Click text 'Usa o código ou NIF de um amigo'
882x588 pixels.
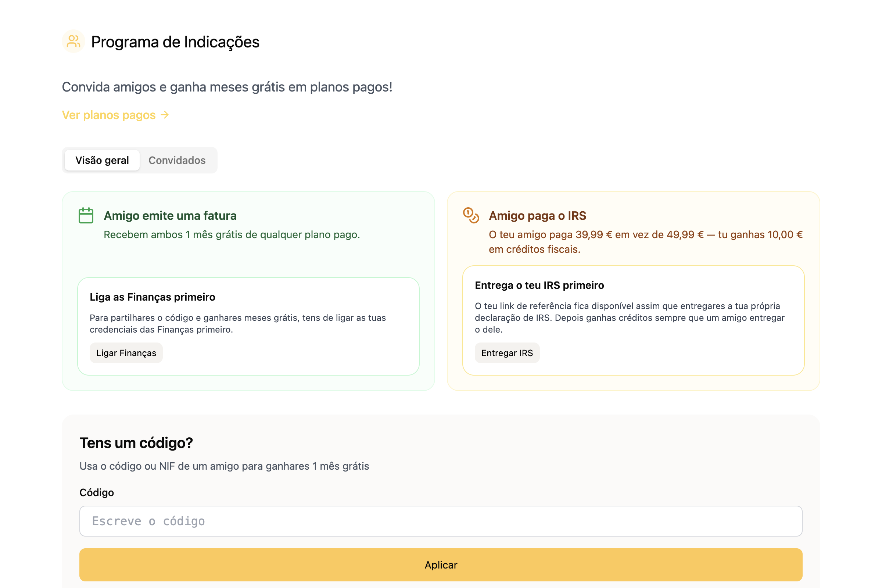(x=159, y=466)
